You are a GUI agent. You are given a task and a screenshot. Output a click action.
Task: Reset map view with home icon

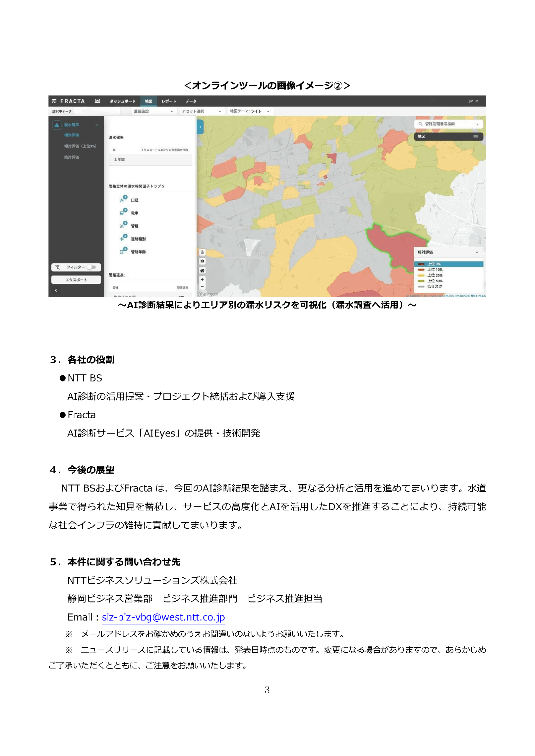[202, 271]
